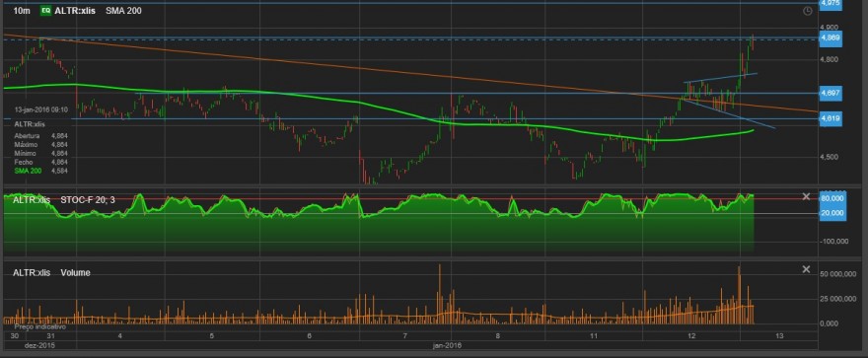Screen dimensions: 868x358
Task: Click the 80,000 stochastic level label
Action: tap(832, 198)
